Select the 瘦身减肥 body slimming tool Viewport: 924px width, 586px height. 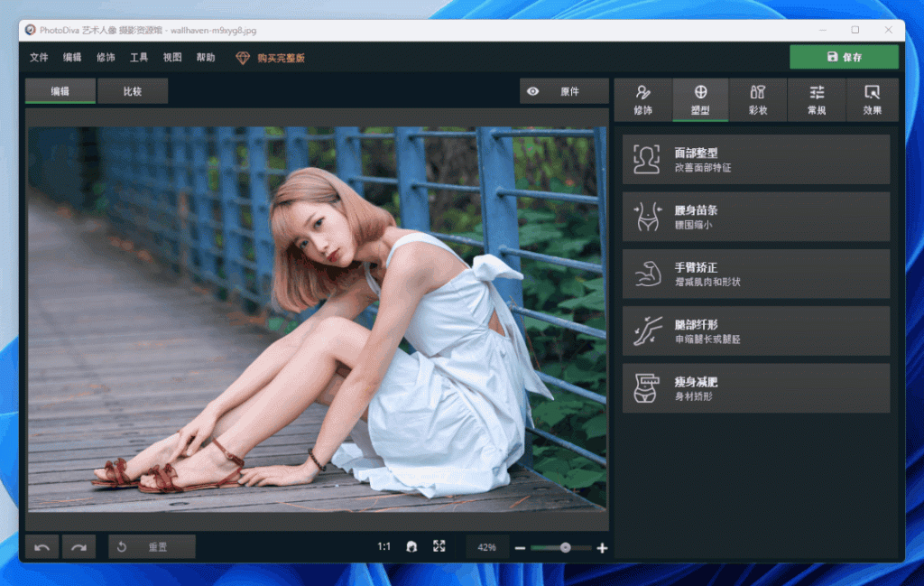pyautogui.click(x=756, y=387)
